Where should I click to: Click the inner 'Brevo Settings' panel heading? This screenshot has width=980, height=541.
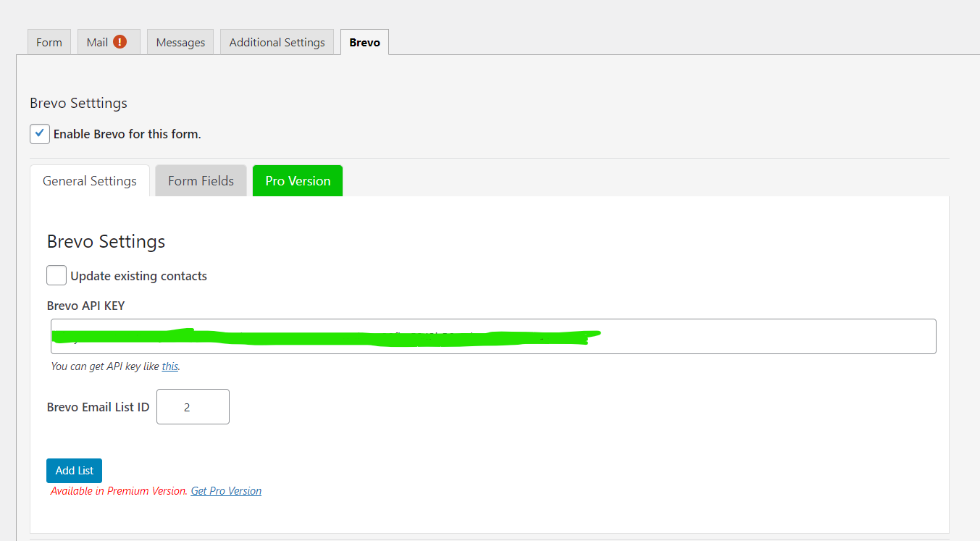[x=106, y=241]
